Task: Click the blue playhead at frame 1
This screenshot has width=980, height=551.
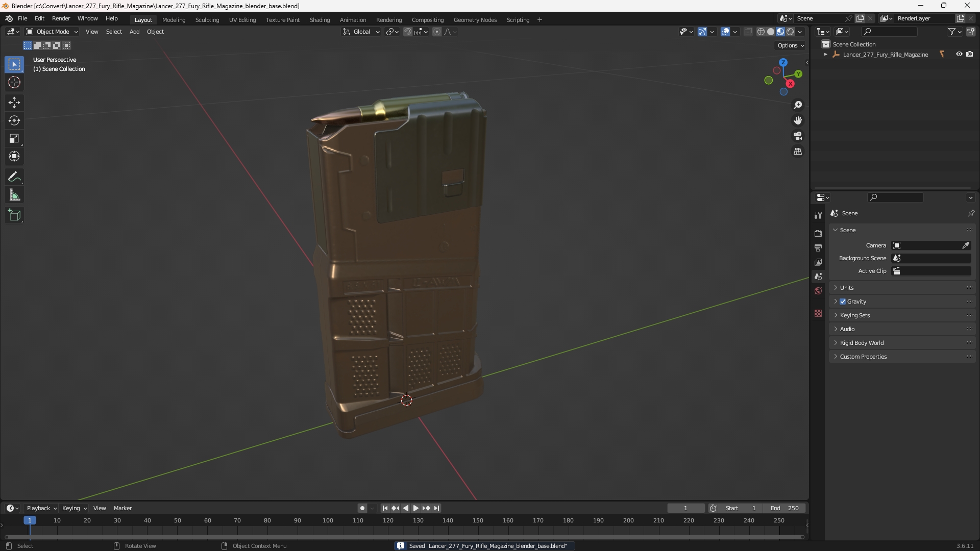Action: pyautogui.click(x=30, y=520)
